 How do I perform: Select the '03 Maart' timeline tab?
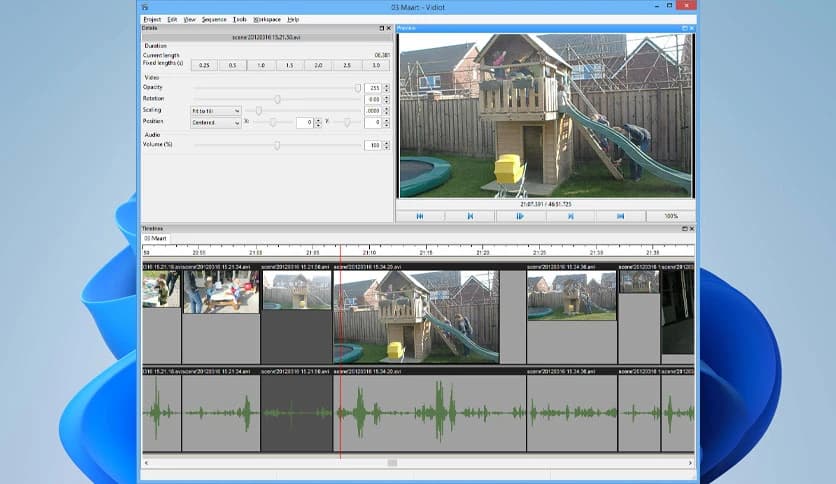pyautogui.click(x=156, y=238)
